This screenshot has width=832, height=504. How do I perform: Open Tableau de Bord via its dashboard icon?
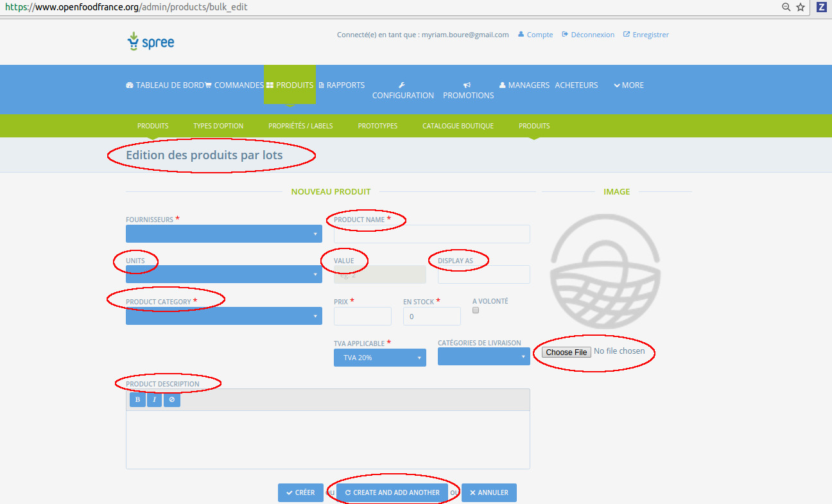coord(130,85)
